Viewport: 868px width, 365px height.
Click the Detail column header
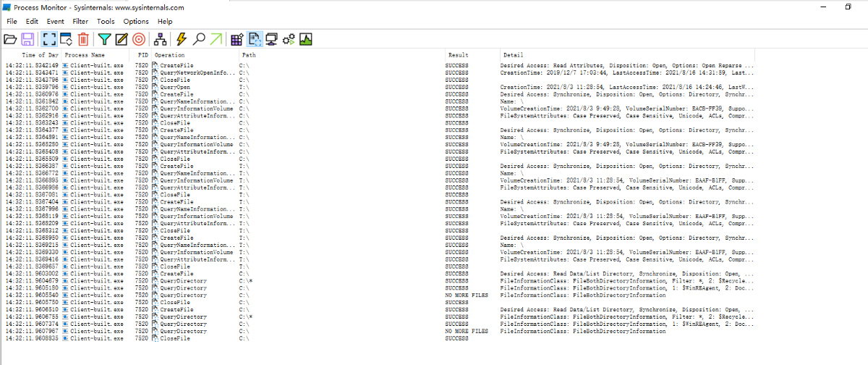pyautogui.click(x=513, y=55)
